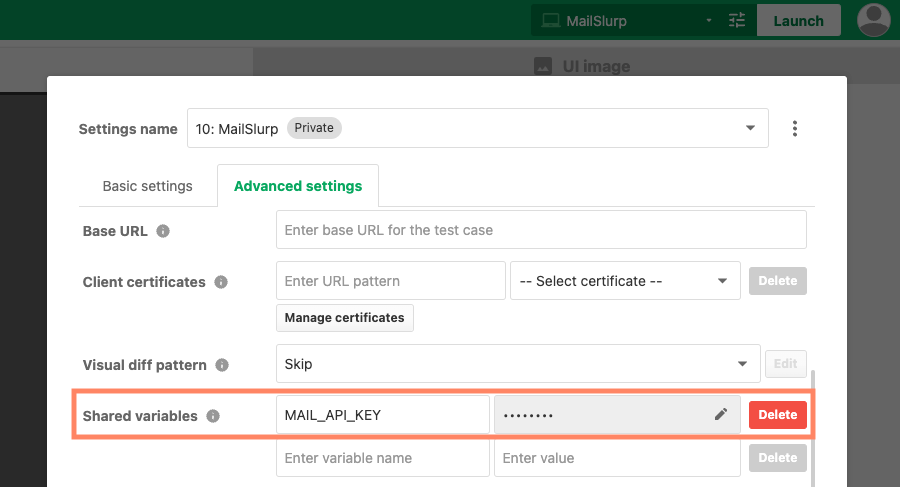
Task: Open the settings sliders icon next to MailSlurp
Action: pos(737,21)
